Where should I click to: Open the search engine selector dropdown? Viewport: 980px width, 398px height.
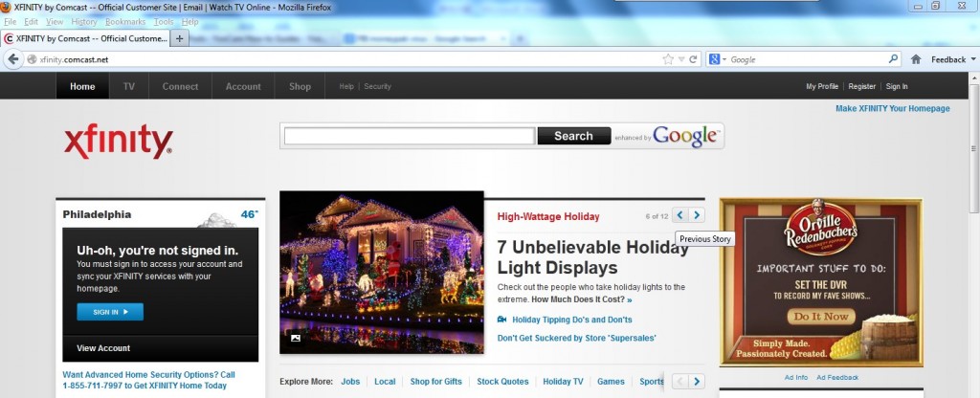pyautogui.click(x=717, y=59)
